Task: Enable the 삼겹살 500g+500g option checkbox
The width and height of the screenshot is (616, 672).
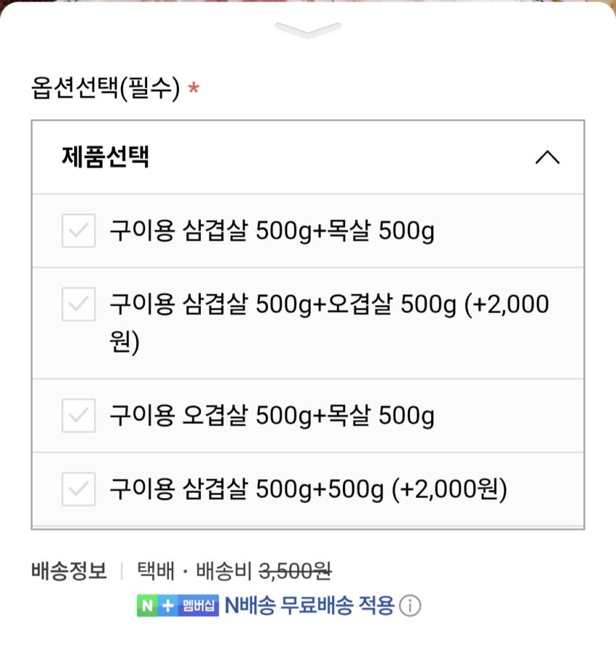Action: click(78, 489)
